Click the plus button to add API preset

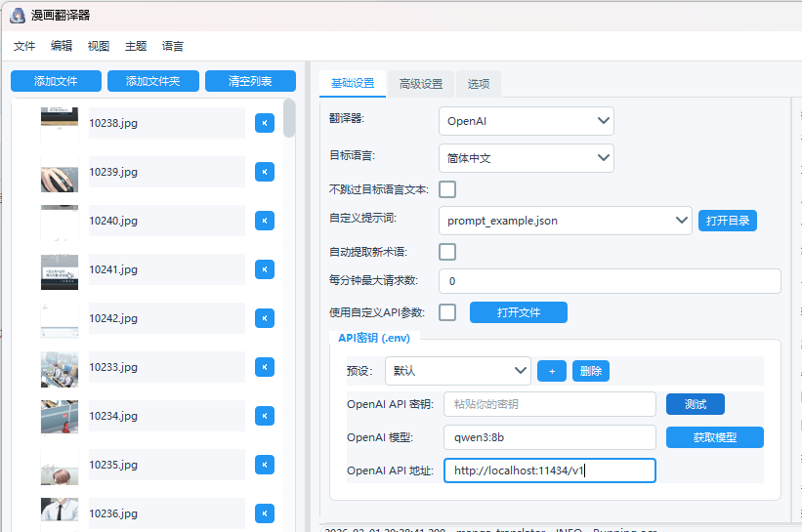point(551,371)
